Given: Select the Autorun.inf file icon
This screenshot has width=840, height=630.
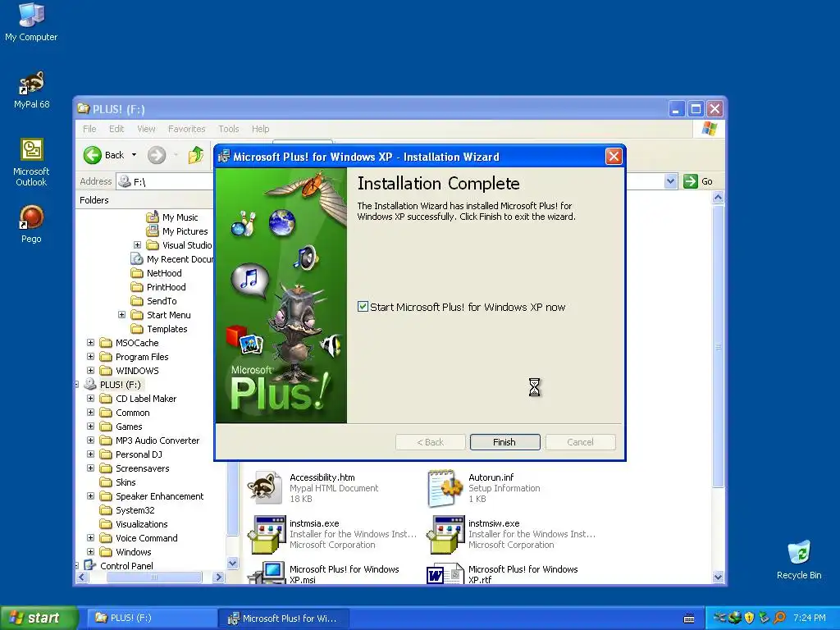Looking at the screenshot, I should 444,487.
